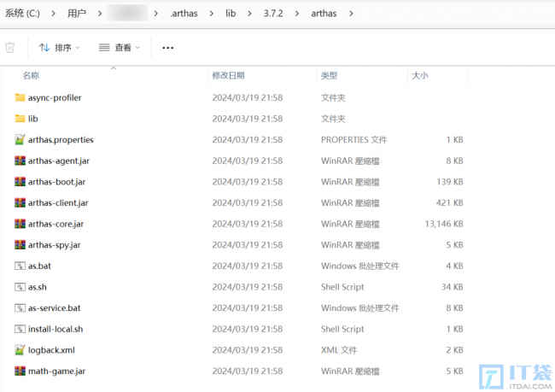Select the as.sh file name
Viewport: 555px width, 392px height.
pos(38,287)
